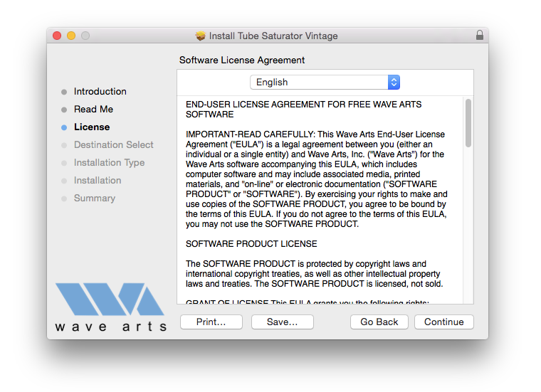Click the Introduction step bullet
This screenshot has width=541, height=392.
pyautogui.click(x=64, y=92)
